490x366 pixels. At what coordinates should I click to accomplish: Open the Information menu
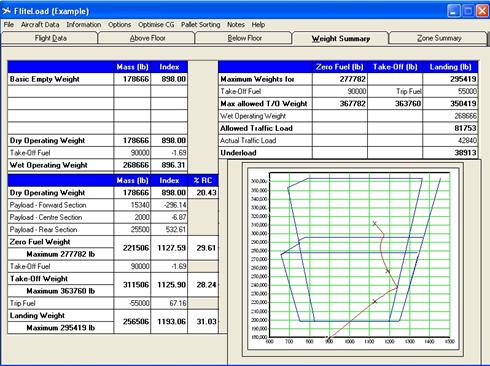(84, 25)
